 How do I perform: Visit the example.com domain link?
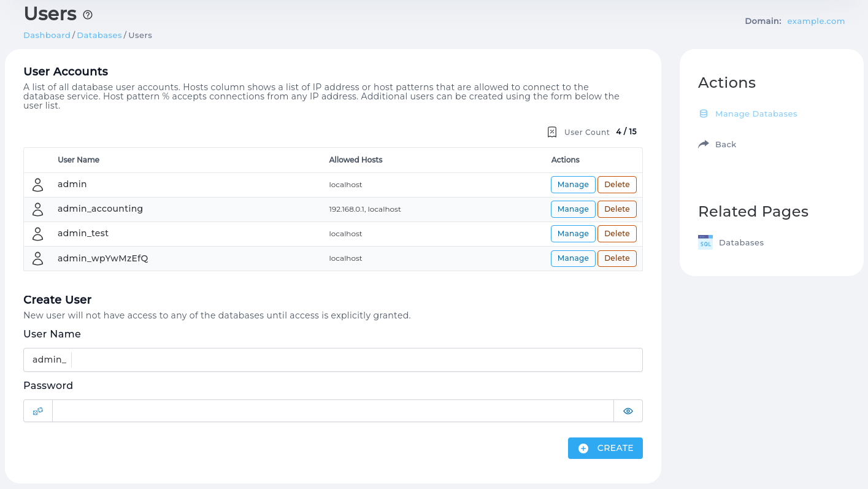click(x=816, y=21)
